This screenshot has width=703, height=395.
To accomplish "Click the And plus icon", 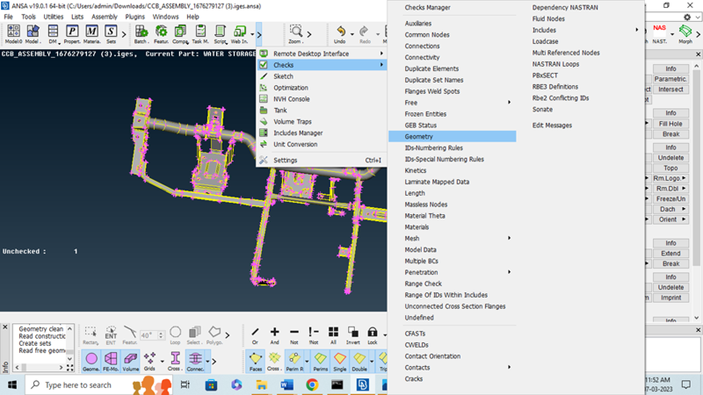I will click(x=274, y=335).
